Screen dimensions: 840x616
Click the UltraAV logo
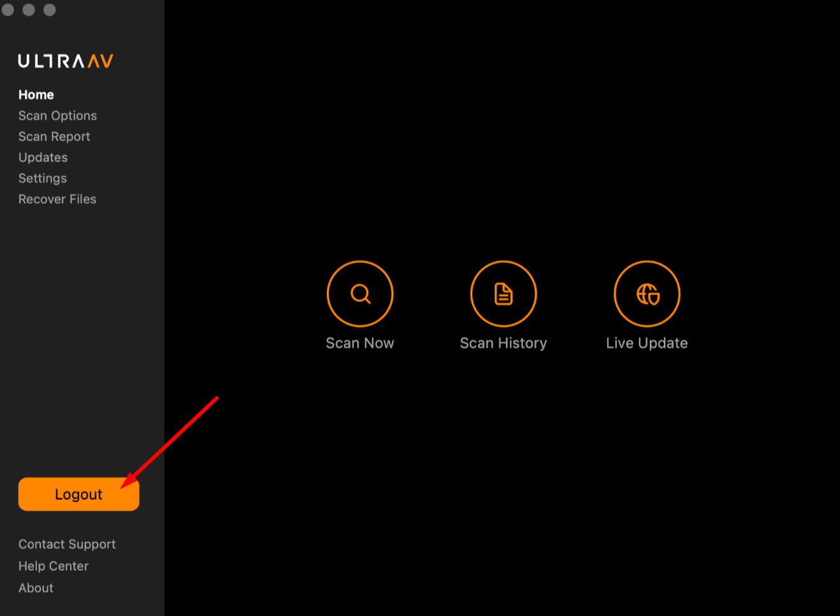[66, 61]
